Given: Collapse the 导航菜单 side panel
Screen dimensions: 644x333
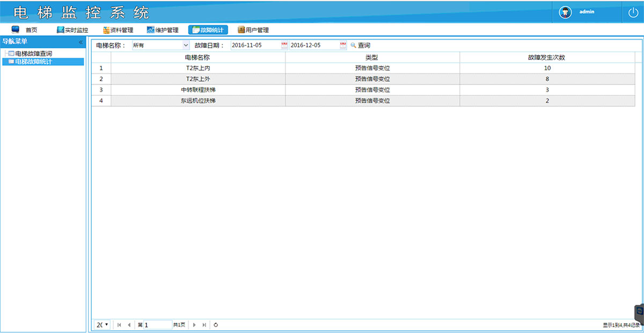Looking at the screenshot, I should coord(81,41).
